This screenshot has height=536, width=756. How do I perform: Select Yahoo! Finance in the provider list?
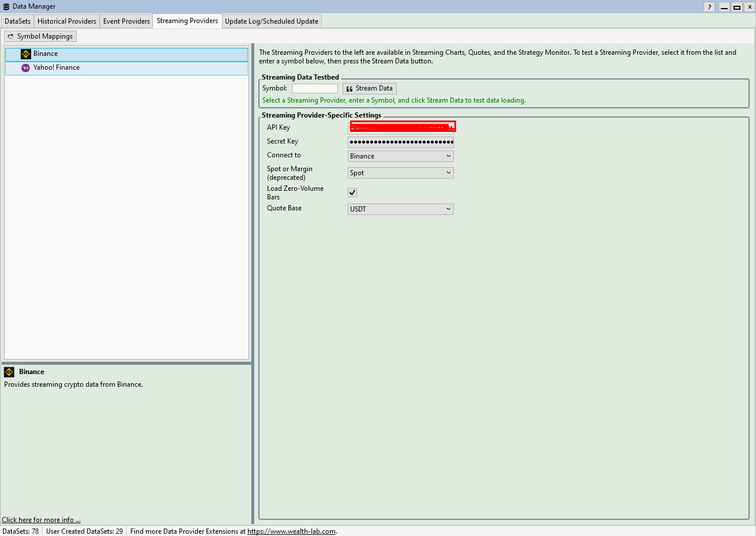click(126, 68)
